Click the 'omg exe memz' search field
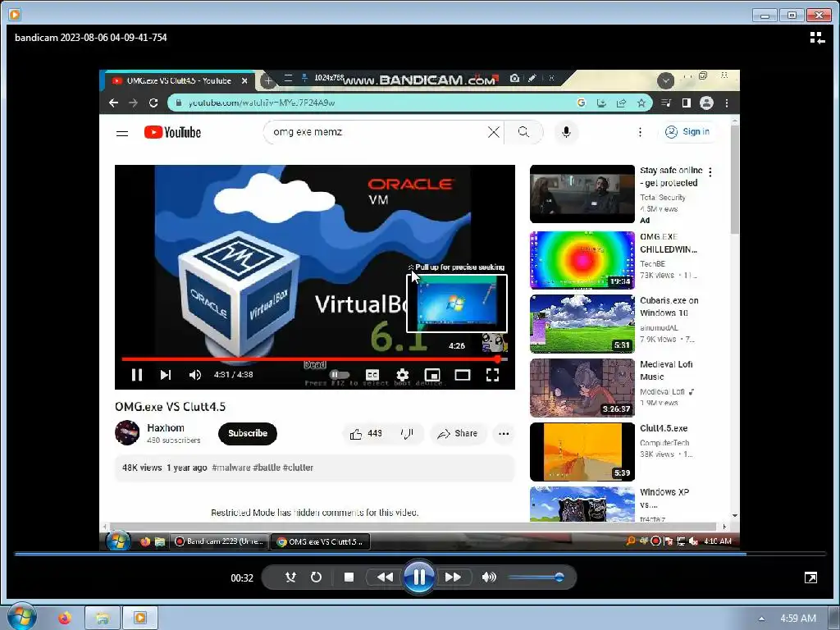 pos(375,132)
